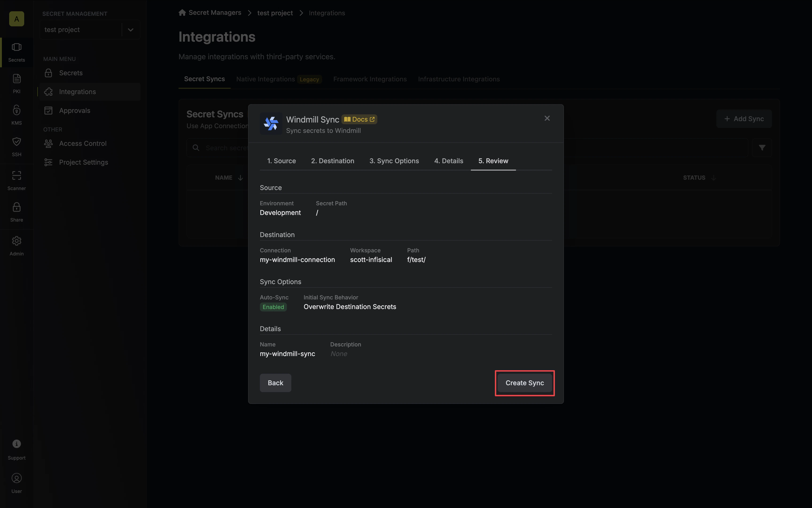Open Access Control menu item

(x=90, y=143)
